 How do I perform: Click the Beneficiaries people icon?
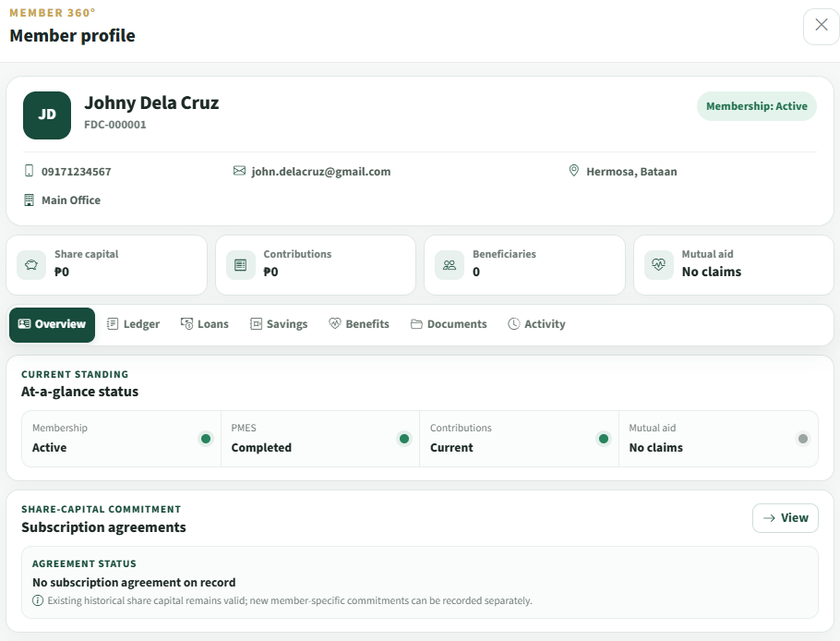tap(450, 265)
